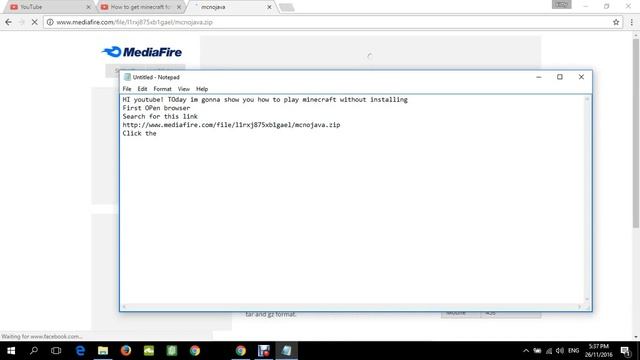The image size is (640, 360).
Task: Launch Firefox from taskbar
Action: (x=126, y=351)
